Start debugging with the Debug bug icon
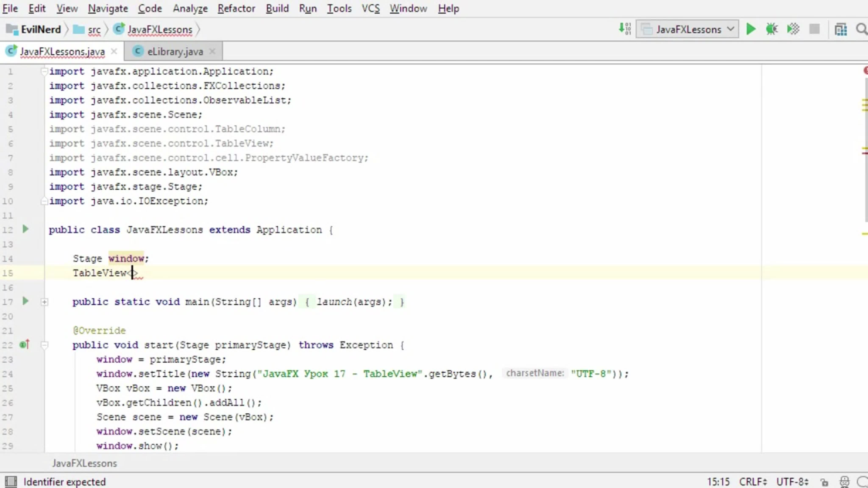The image size is (868, 488). point(772,29)
